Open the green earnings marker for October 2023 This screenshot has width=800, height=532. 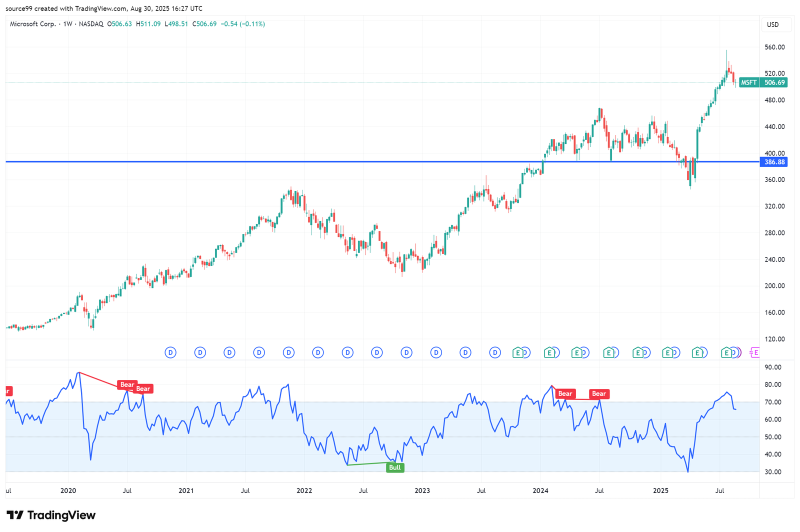pos(518,352)
